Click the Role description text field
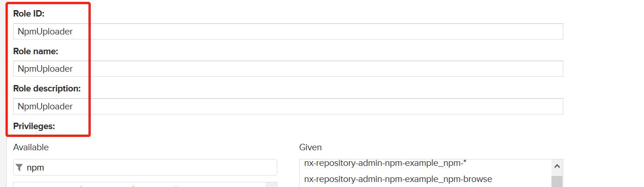Viewport: 644px width, 187px height. point(288,106)
